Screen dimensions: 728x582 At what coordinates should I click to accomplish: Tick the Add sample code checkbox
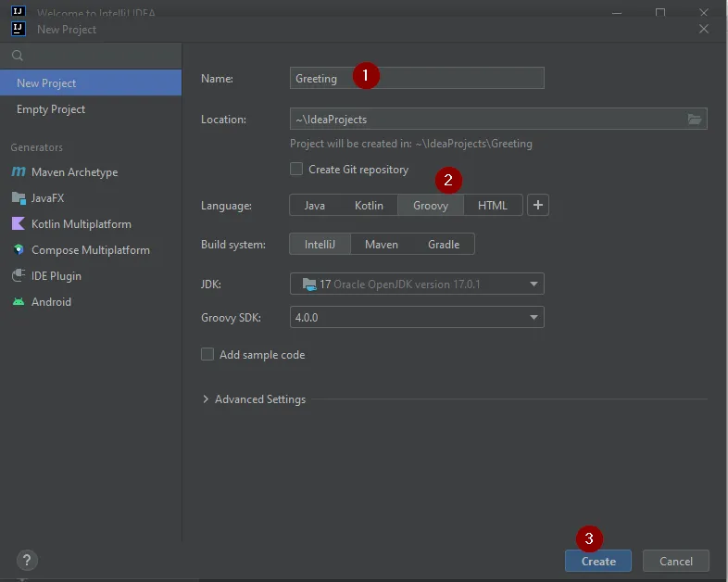pos(207,355)
